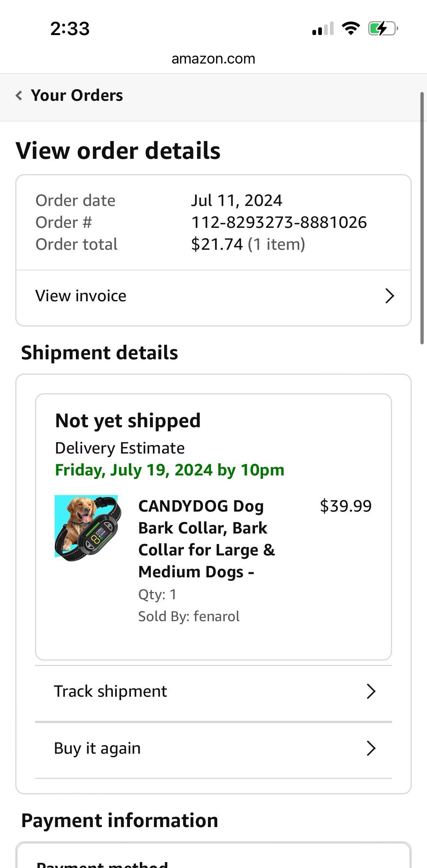Tap the battery charging icon
The image size is (427, 868).
[383, 28]
